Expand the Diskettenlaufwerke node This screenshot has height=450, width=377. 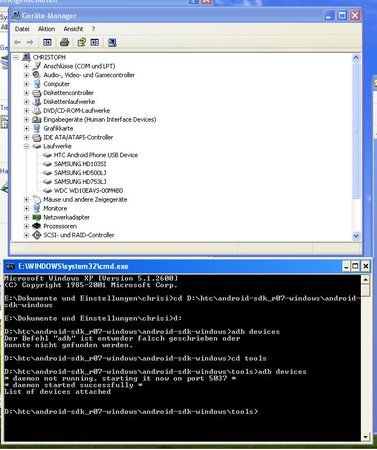coord(26,102)
